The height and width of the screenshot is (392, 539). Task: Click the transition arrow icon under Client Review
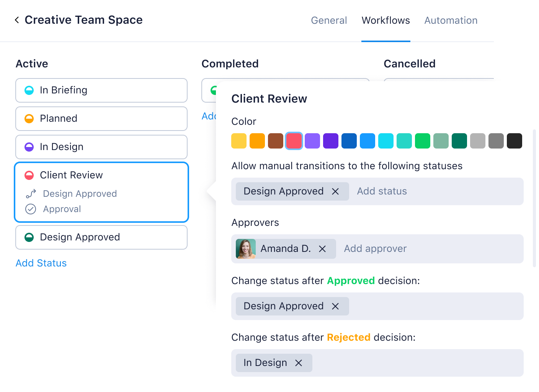tap(31, 193)
